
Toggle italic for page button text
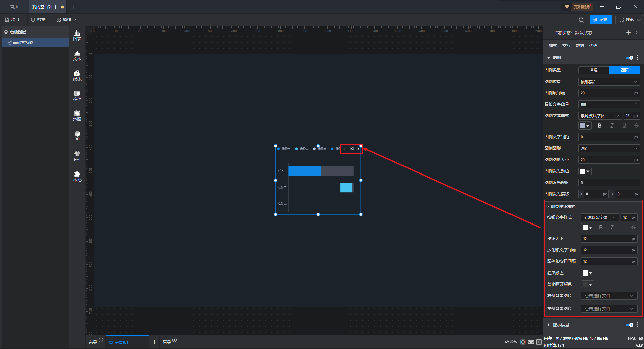click(x=612, y=227)
